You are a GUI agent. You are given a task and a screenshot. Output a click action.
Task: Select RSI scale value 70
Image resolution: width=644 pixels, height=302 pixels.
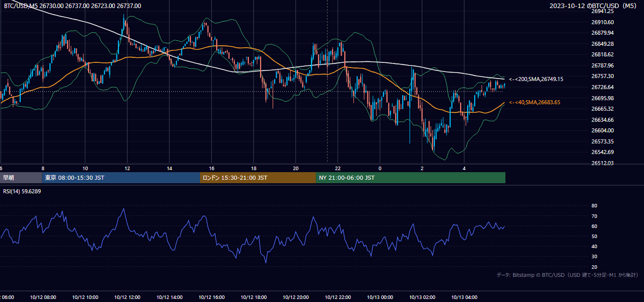click(594, 216)
